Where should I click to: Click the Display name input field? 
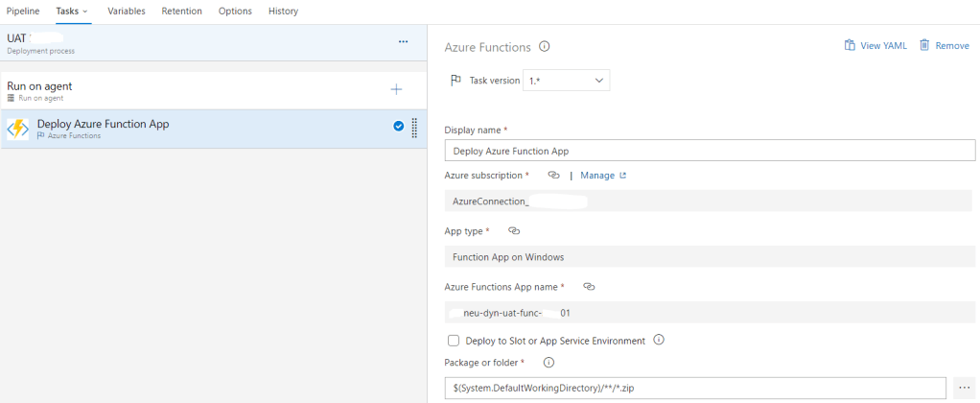710,151
